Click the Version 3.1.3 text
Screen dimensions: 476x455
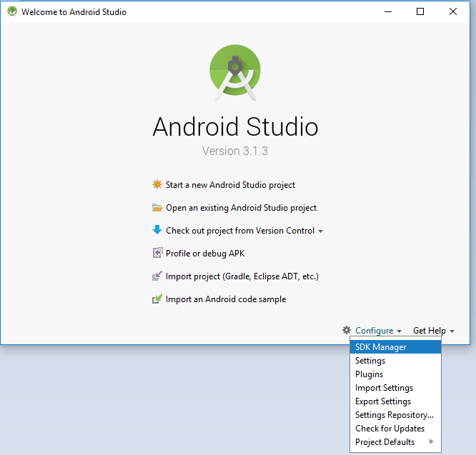[x=235, y=151]
